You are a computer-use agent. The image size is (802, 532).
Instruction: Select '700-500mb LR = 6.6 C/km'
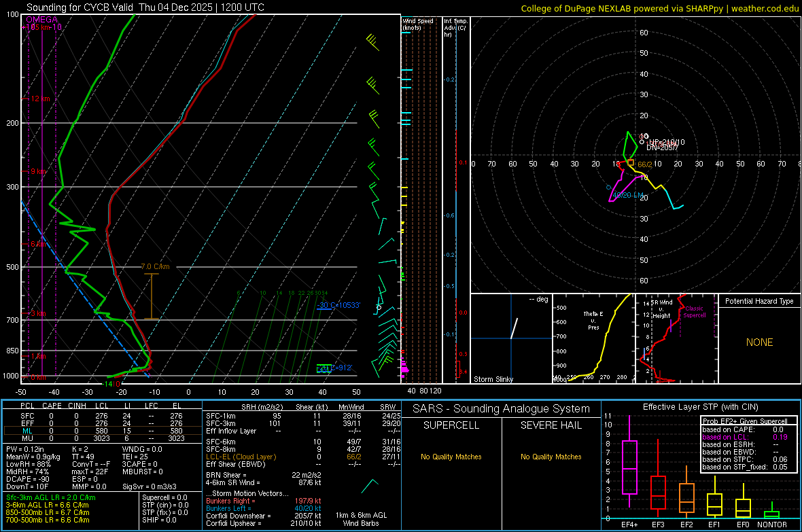point(48,520)
